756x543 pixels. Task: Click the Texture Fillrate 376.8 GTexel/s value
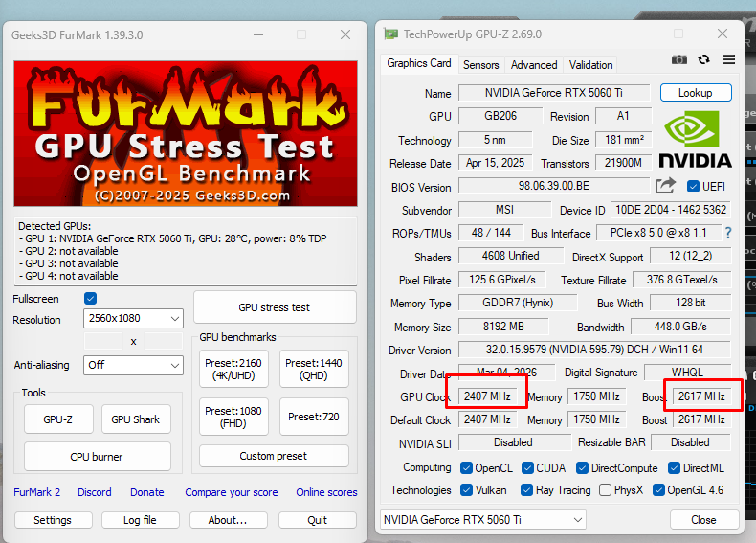(681, 280)
